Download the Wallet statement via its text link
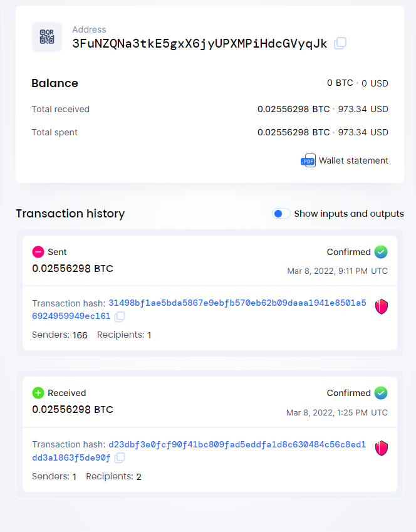The image size is (416, 532). [x=353, y=160]
